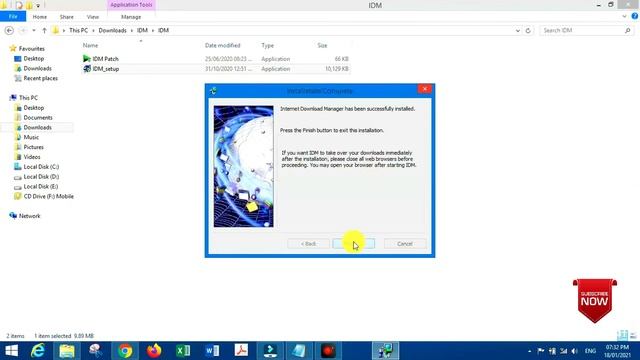
Task: Click the installer title bar icon
Action: [x=213, y=91]
